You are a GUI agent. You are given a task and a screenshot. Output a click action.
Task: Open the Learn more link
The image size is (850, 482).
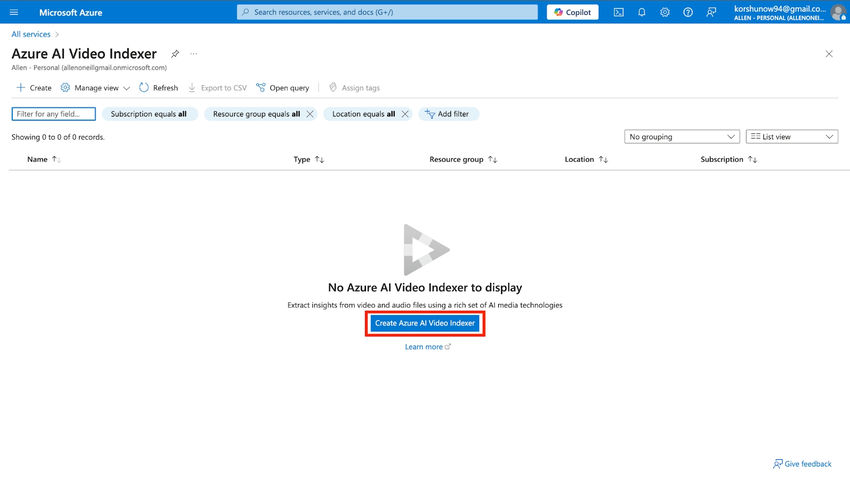(428, 347)
